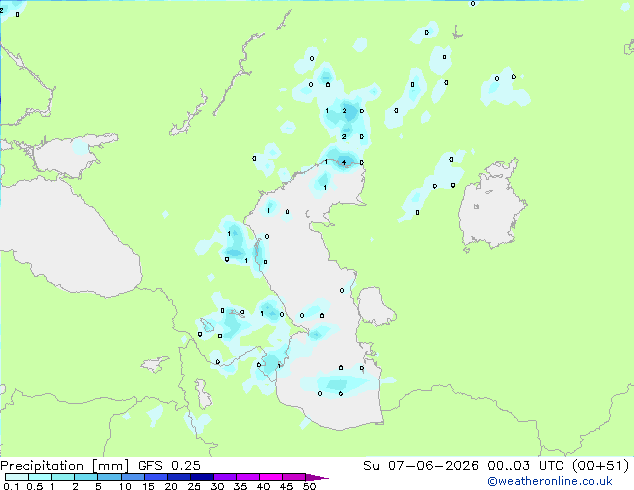Screen dimensions: 634x490
Task: Click the 35–40 mm legend color swatch
Action: (247, 477)
